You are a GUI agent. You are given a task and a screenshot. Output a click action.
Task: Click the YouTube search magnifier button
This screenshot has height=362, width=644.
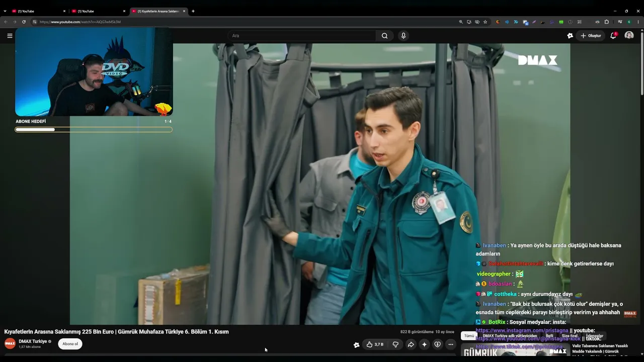click(384, 36)
